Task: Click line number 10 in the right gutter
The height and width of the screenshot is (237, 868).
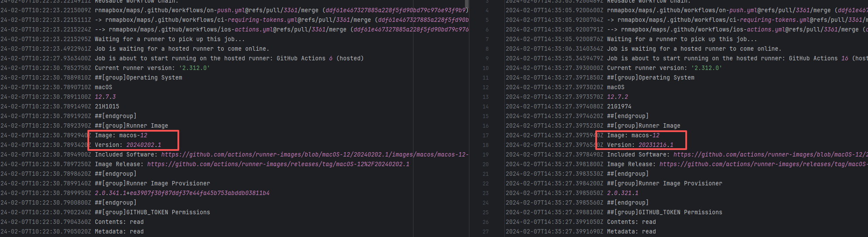Action: (486, 68)
